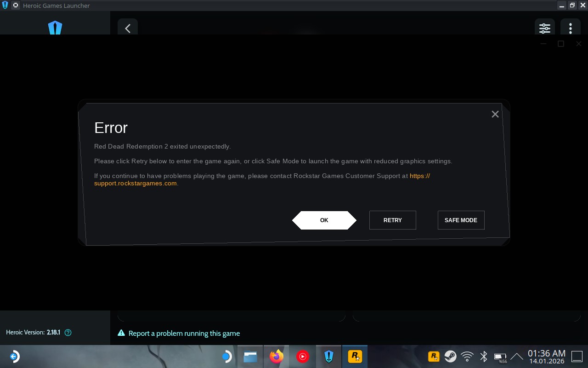Open the clock showing 01:36 AM

coord(547,356)
